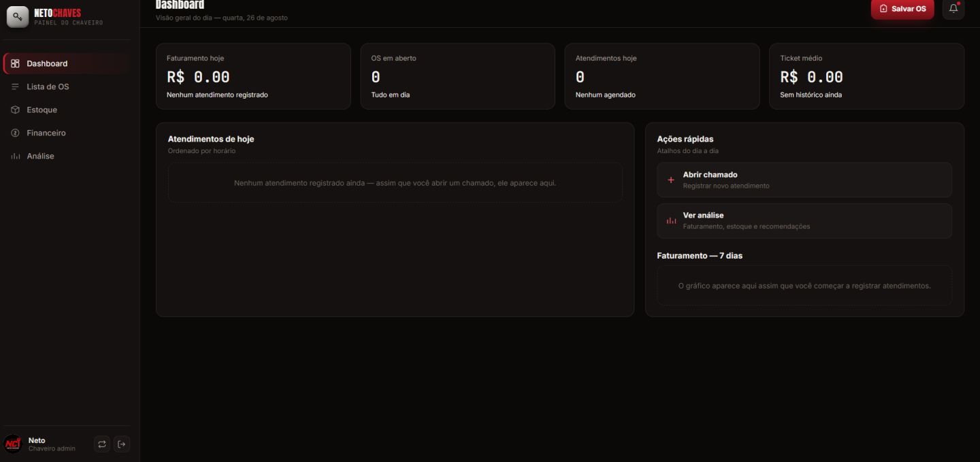
Task: Click the Salvar OS button
Action: [x=902, y=9]
